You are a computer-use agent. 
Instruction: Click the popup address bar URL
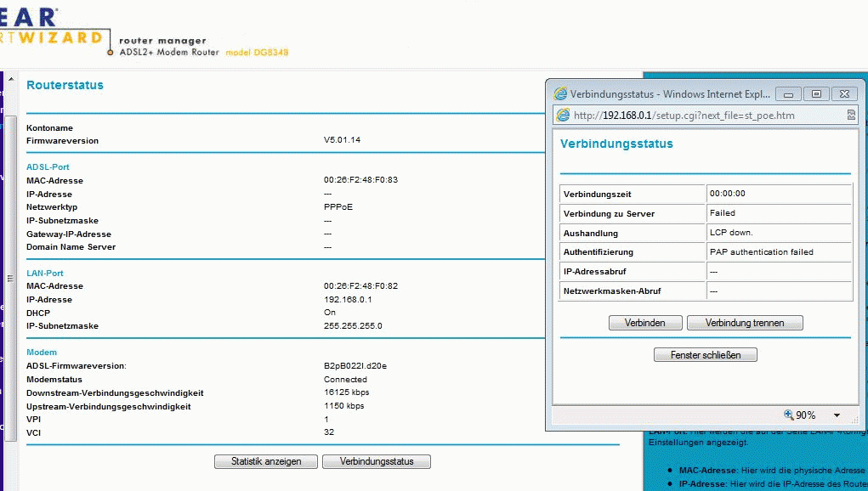[x=684, y=116]
